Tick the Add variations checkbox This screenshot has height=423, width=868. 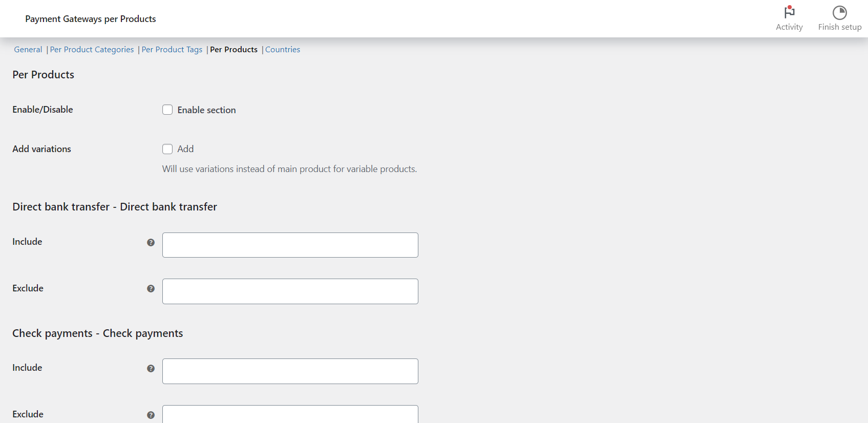[x=167, y=149]
